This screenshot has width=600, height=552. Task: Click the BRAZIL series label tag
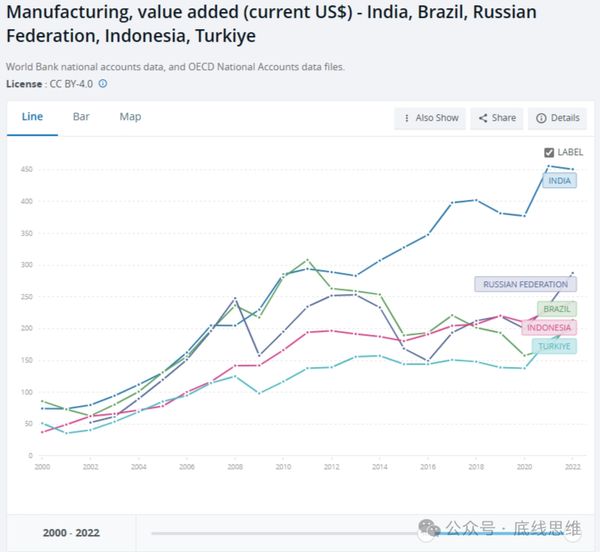coord(555,309)
